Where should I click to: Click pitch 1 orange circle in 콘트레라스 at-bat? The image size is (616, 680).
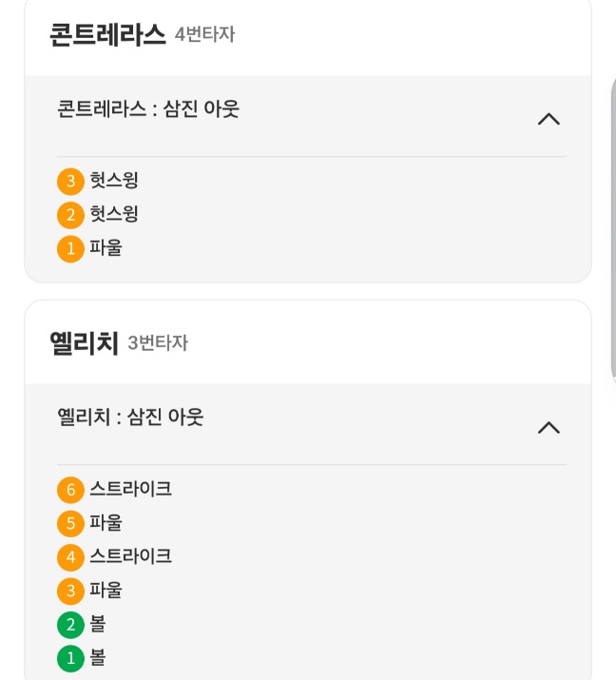point(70,249)
